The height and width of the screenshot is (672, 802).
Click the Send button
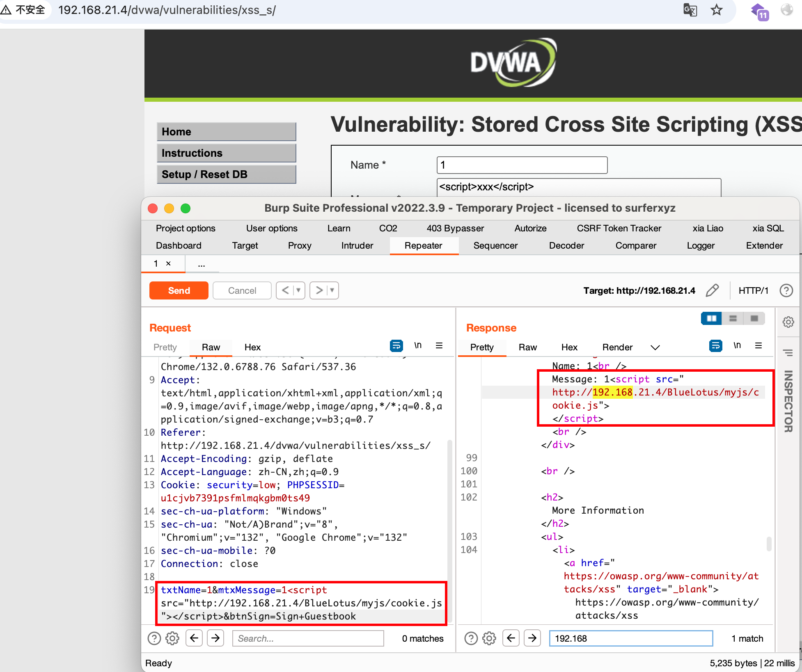click(179, 290)
